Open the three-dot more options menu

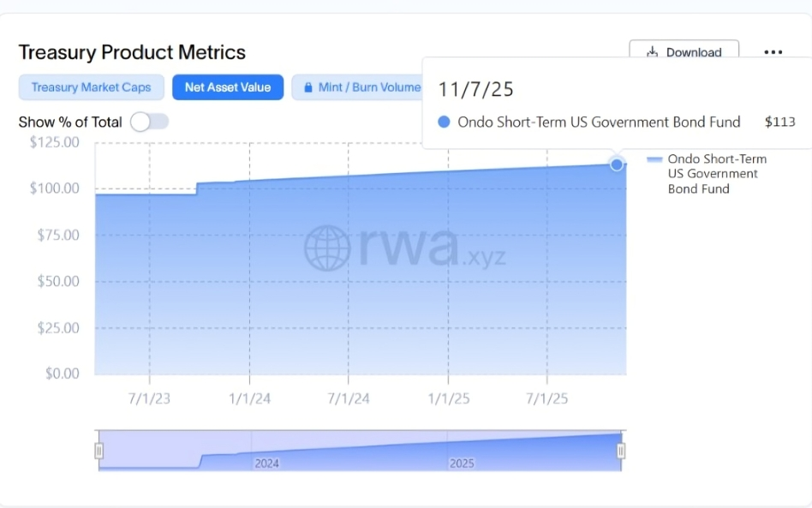pyautogui.click(x=773, y=52)
